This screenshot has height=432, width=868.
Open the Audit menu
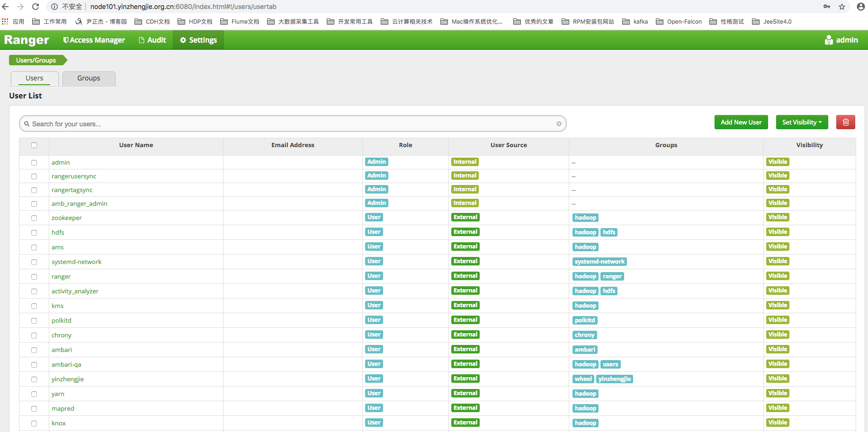(152, 40)
